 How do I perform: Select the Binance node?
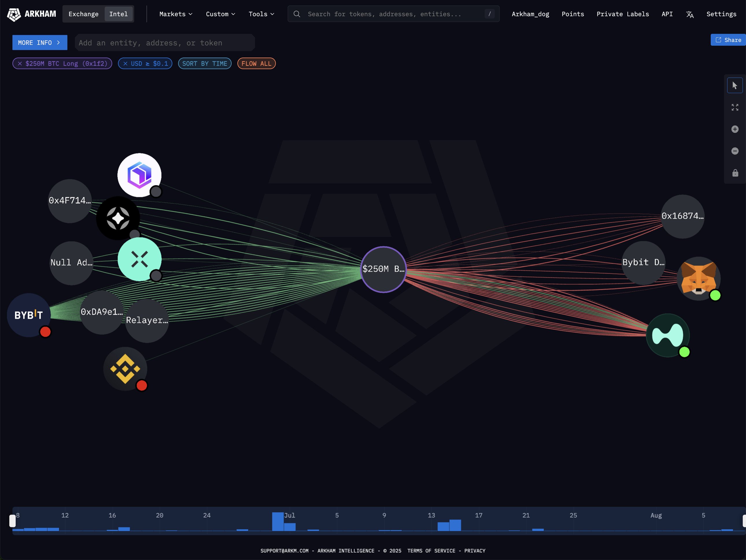125,369
